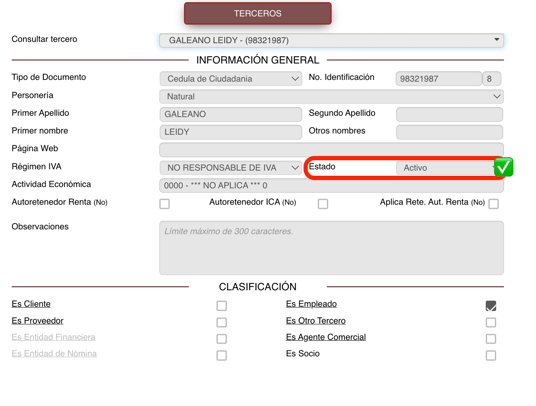
Task: Click the Es Empleado link label
Action: [311, 304]
